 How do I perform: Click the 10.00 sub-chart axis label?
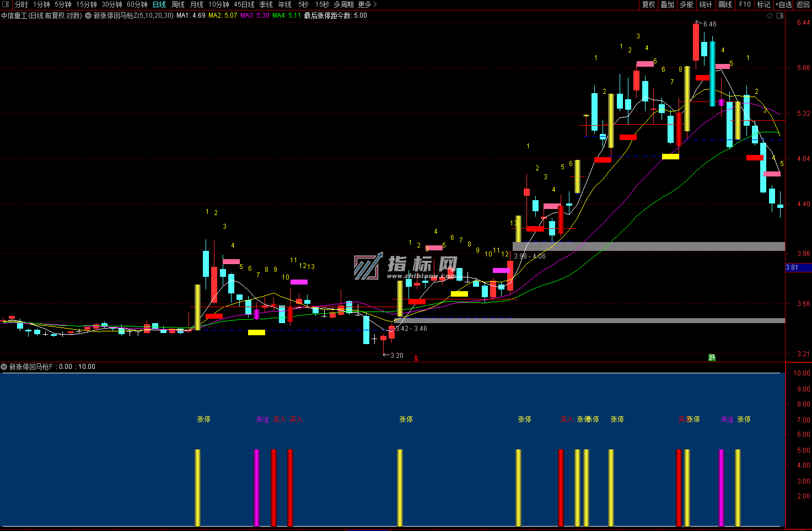[x=802, y=373]
